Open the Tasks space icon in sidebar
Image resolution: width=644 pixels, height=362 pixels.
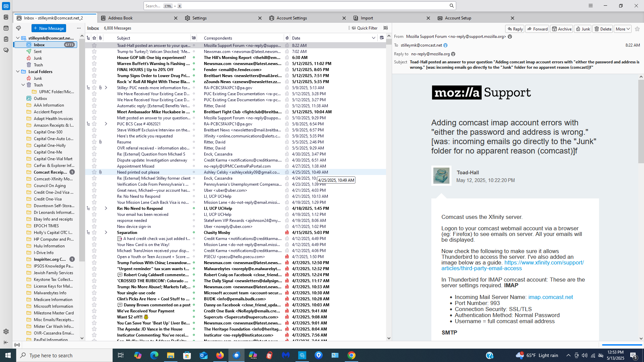[6, 39]
